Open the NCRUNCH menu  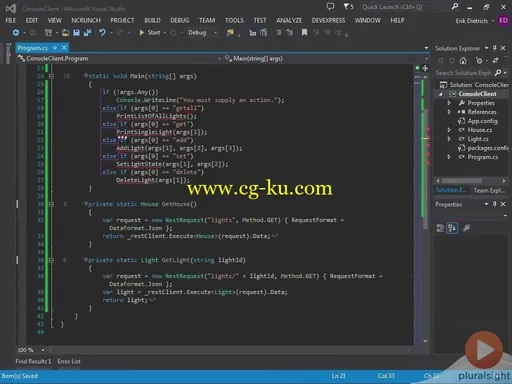[x=86, y=21]
